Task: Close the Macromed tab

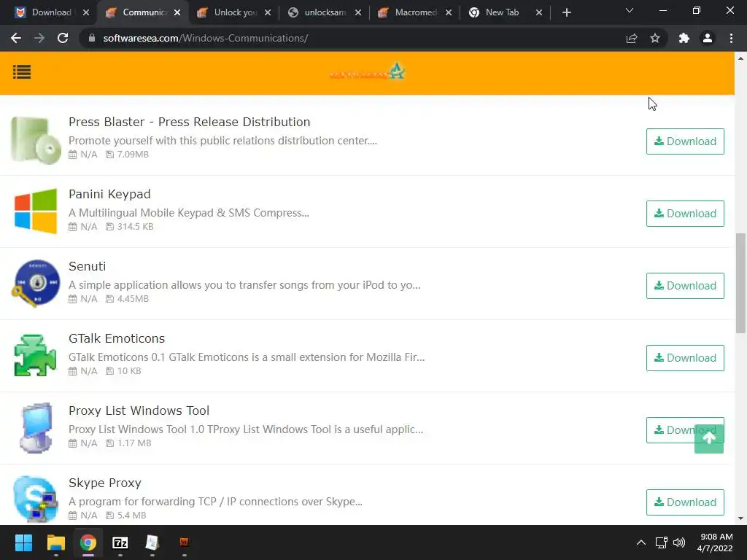Action: point(449,12)
